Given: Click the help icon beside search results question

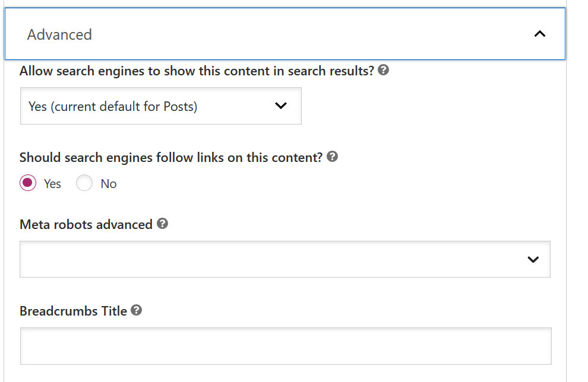Looking at the screenshot, I should 384,71.
